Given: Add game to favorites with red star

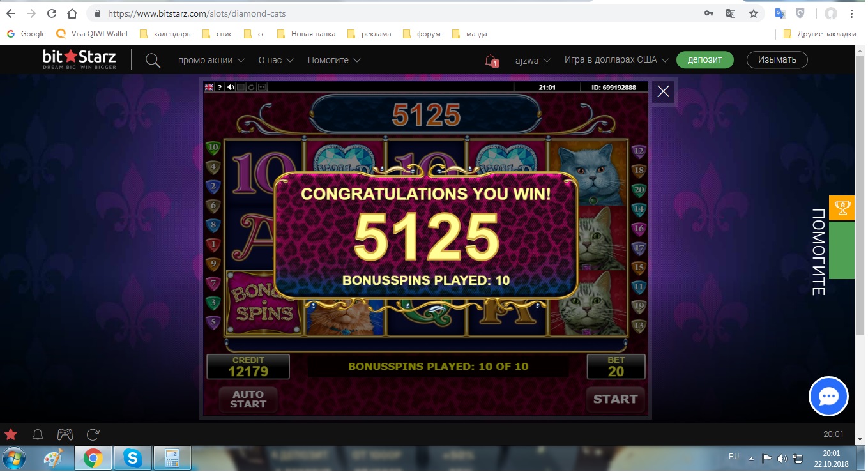Looking at the screenshot, I should point(11,434).
